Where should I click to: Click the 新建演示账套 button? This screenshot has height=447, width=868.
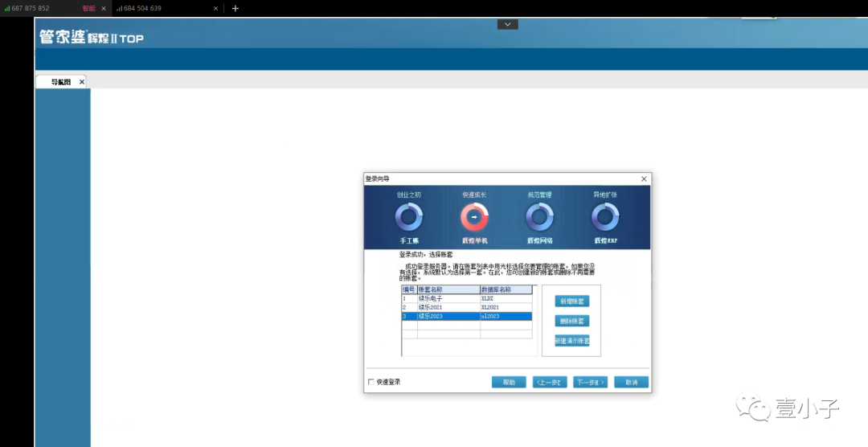coord(572,341)
